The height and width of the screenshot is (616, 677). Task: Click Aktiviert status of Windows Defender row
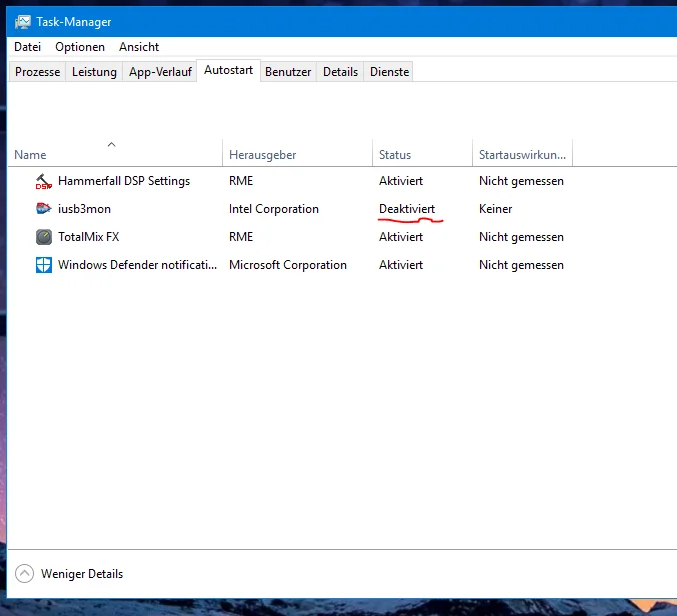tap(401, 265)
